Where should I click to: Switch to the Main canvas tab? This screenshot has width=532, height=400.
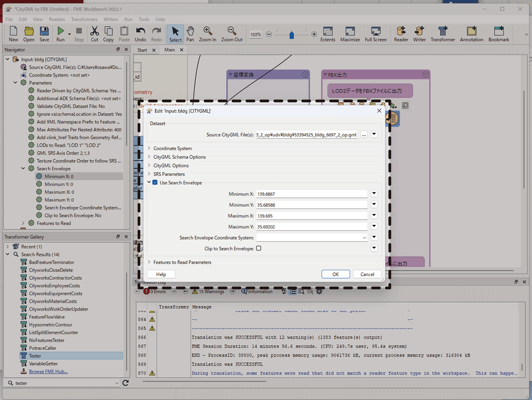point(169,50)
